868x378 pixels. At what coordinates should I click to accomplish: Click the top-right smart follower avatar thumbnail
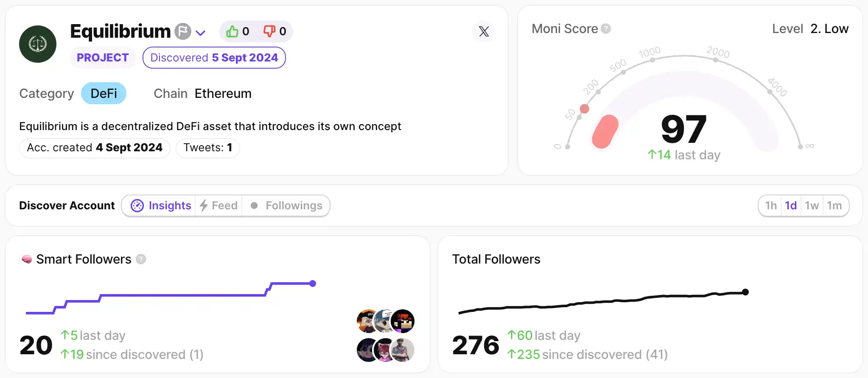point(402,321)
